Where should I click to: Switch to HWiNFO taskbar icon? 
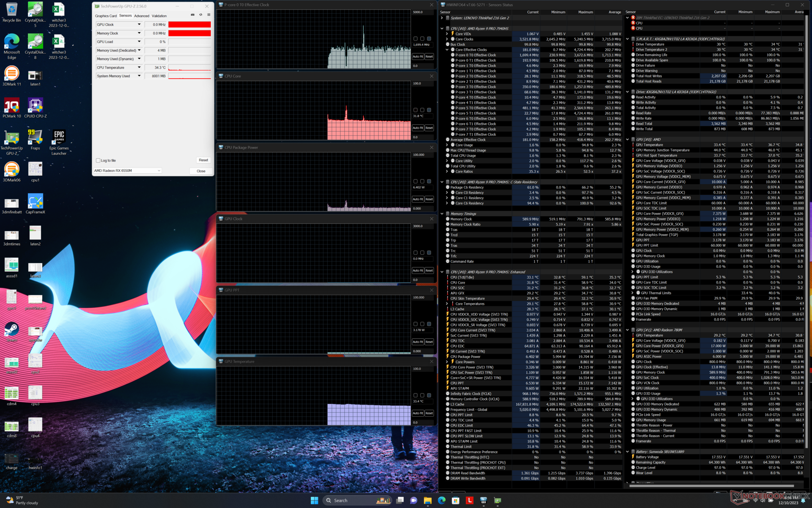click(x=483, y=500)
